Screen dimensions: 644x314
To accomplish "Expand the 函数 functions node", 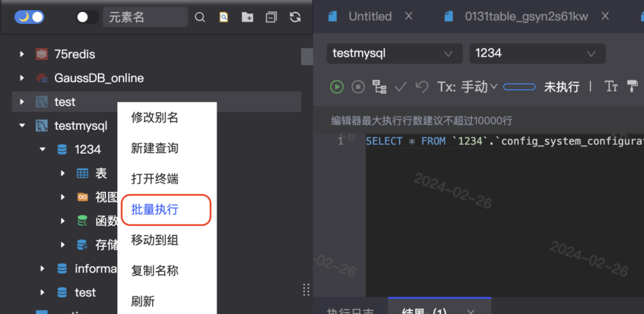I will point(63,221).
